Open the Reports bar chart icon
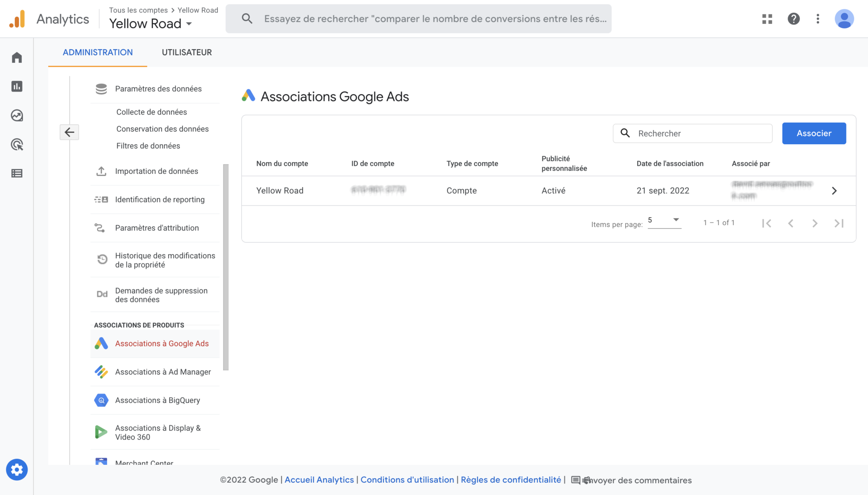868x495 pixels. (x=17, y=86)
